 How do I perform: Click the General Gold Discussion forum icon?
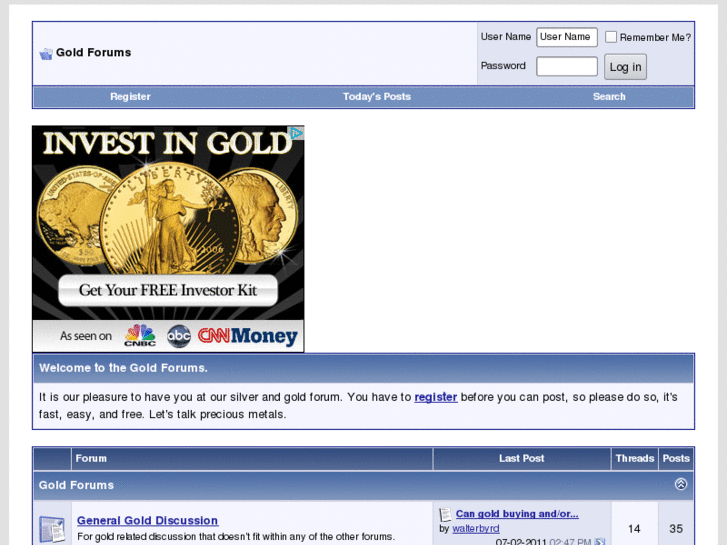(52, 528)
